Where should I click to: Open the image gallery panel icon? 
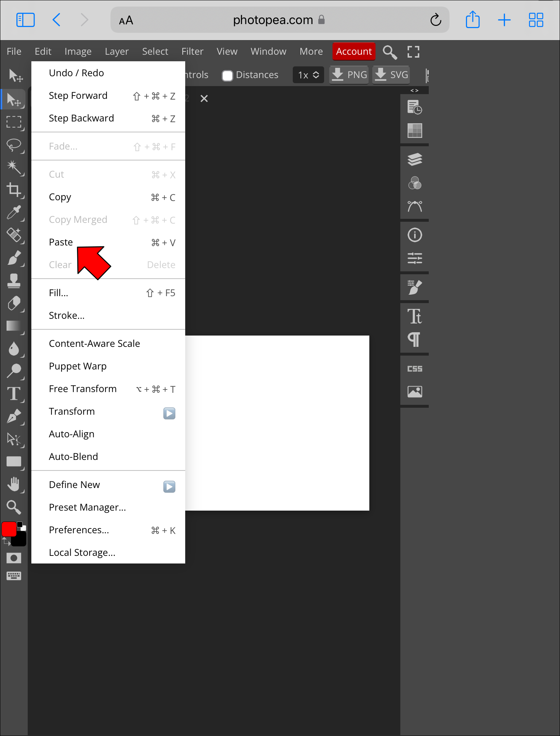tap(415, 392)
